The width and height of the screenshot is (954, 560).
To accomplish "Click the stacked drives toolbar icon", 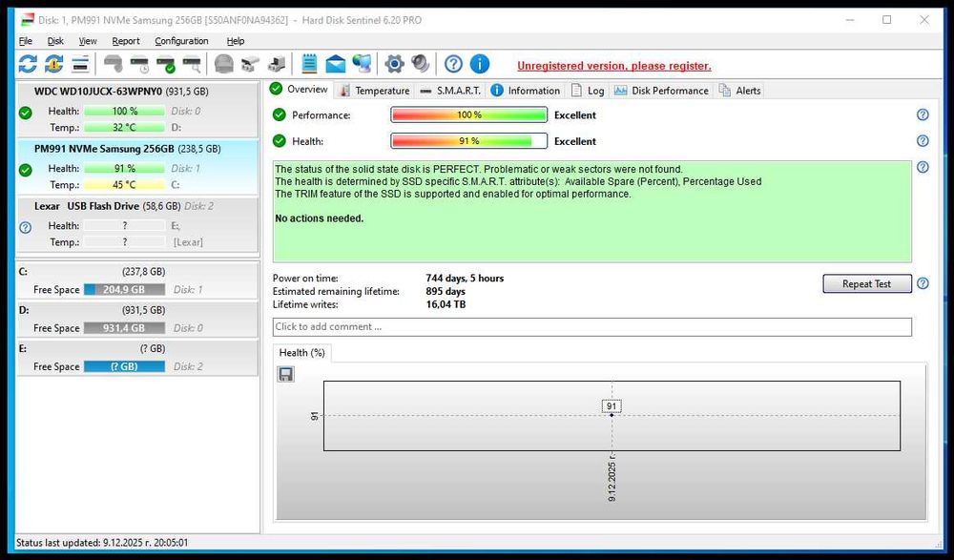I will pyautogui.click(x=250, y=64).
